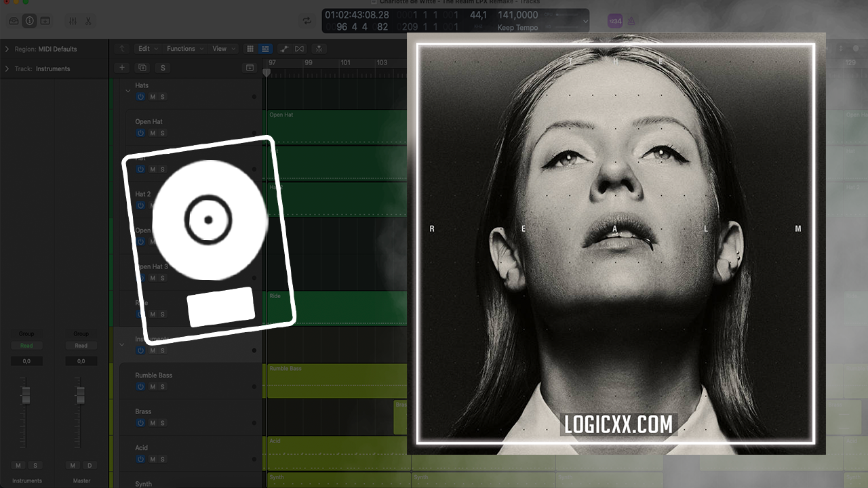
Task: Switch to the grid view icon
Action: 250,49
